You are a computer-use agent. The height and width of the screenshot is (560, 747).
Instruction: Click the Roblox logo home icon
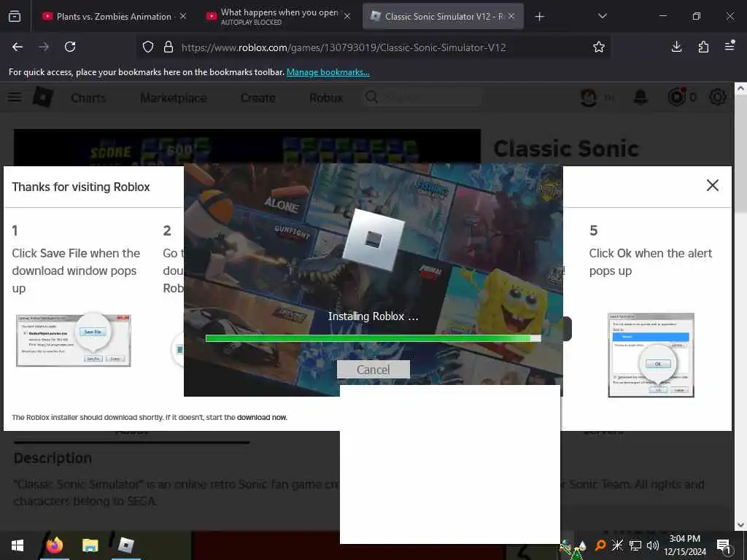43,97
